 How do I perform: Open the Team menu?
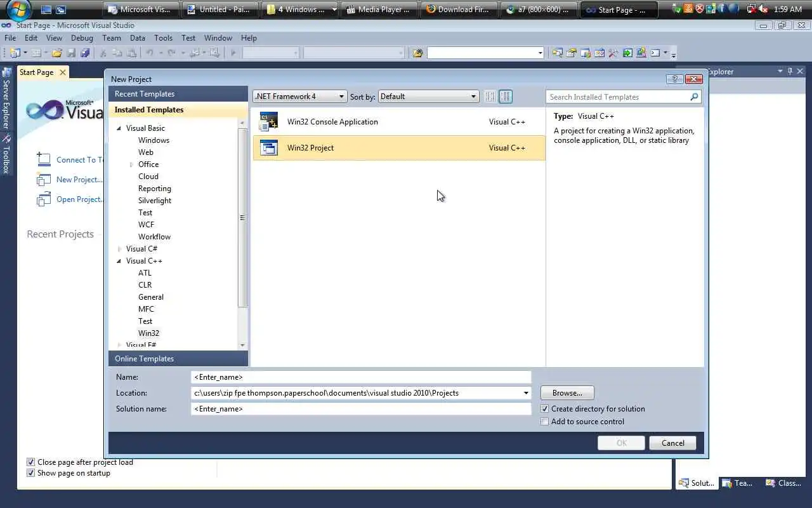112,38
